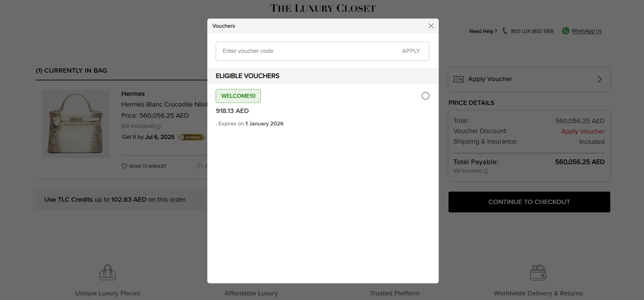Click the Unique Luxury Pieces label

coord(108,293)
